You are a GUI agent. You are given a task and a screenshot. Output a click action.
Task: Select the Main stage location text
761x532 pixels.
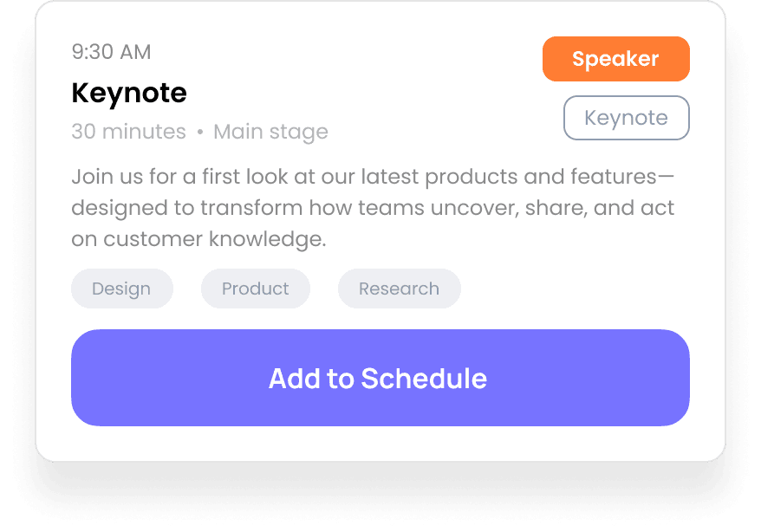[x=270, y=133]
